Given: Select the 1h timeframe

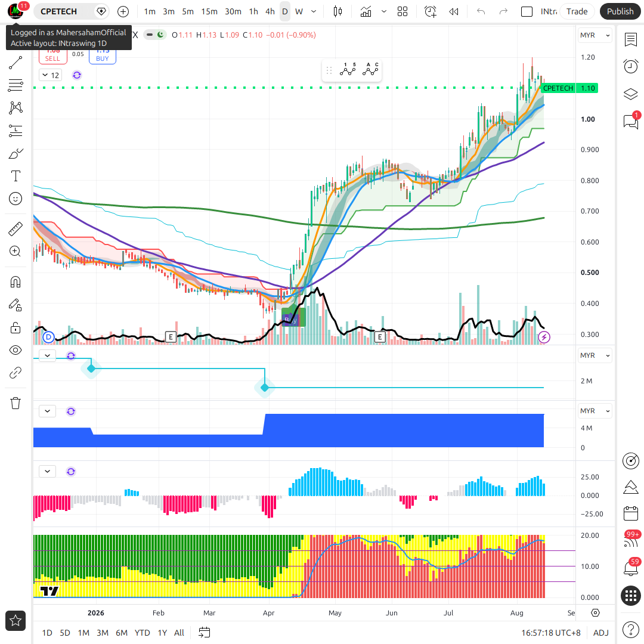Looking at the screenshot, I should click(253, 11).
